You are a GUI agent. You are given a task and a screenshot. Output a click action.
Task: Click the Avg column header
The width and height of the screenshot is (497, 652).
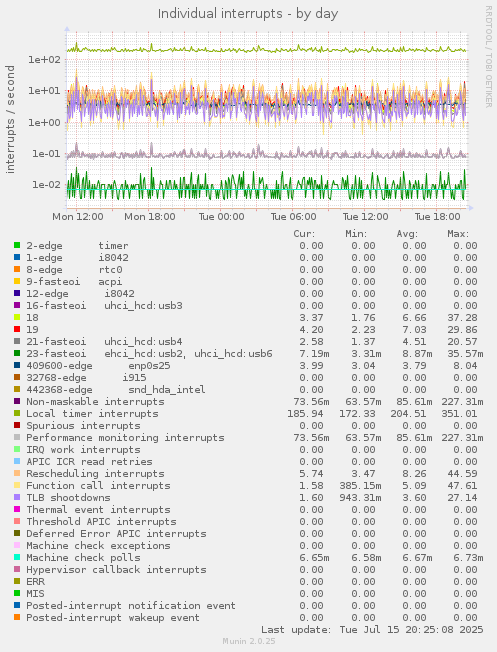point(407,234)
